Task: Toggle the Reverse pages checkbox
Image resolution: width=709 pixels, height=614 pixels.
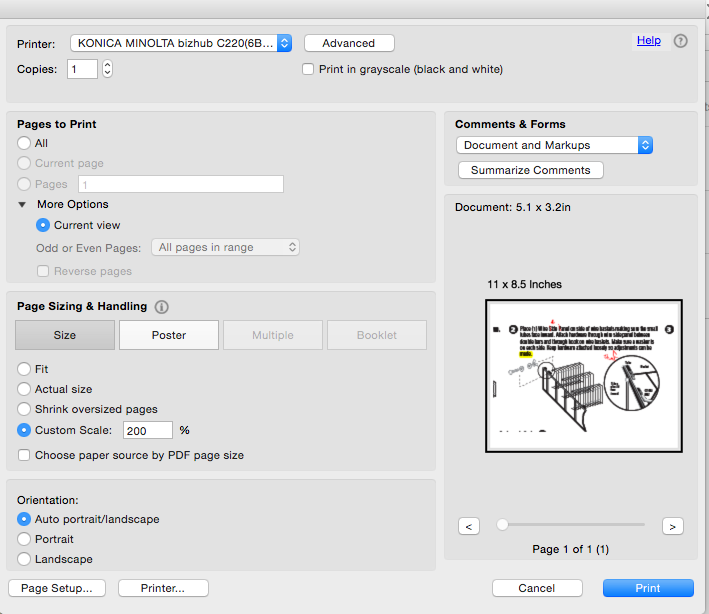Action: [x=43, y=271]
